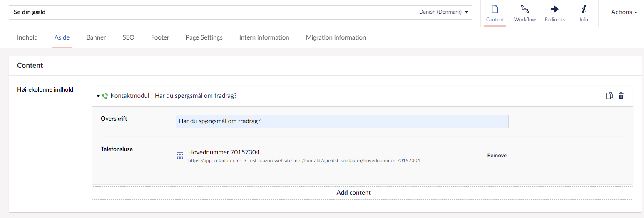This screenshot has height=218, width=644.
Task: Click the green phone icon on Kontaktmodul
Action: point(105,96)
